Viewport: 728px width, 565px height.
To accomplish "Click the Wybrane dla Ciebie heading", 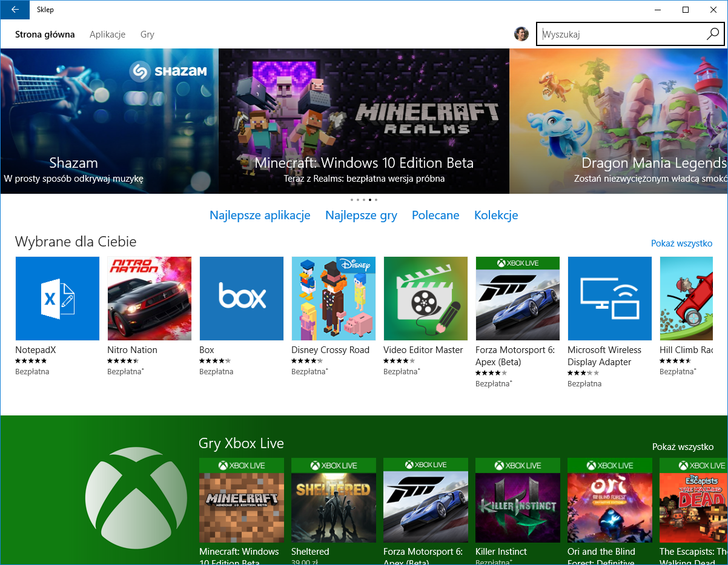I will [76, 242].
